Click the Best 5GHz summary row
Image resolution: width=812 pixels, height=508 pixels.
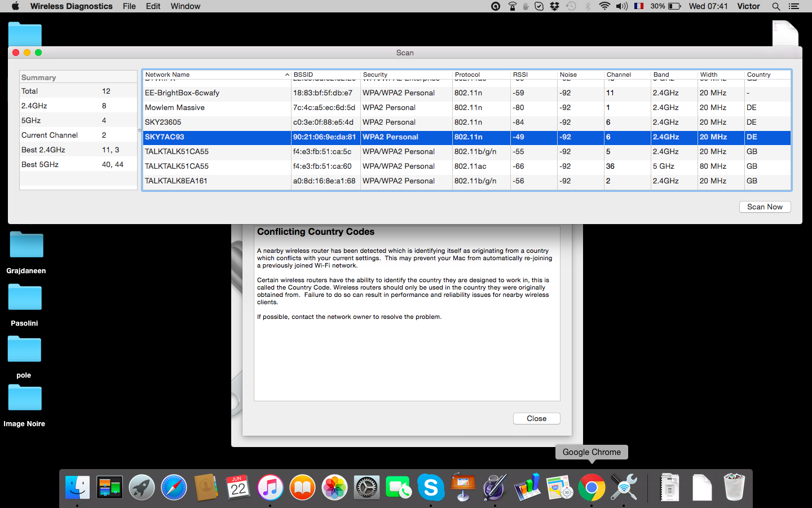pos(78,164)
